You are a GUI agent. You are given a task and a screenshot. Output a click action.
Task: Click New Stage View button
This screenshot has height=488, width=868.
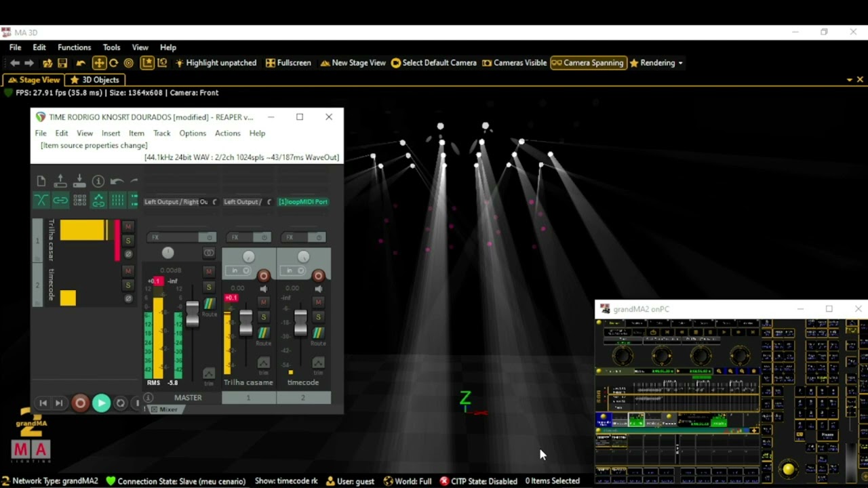[x=353, y=63]
